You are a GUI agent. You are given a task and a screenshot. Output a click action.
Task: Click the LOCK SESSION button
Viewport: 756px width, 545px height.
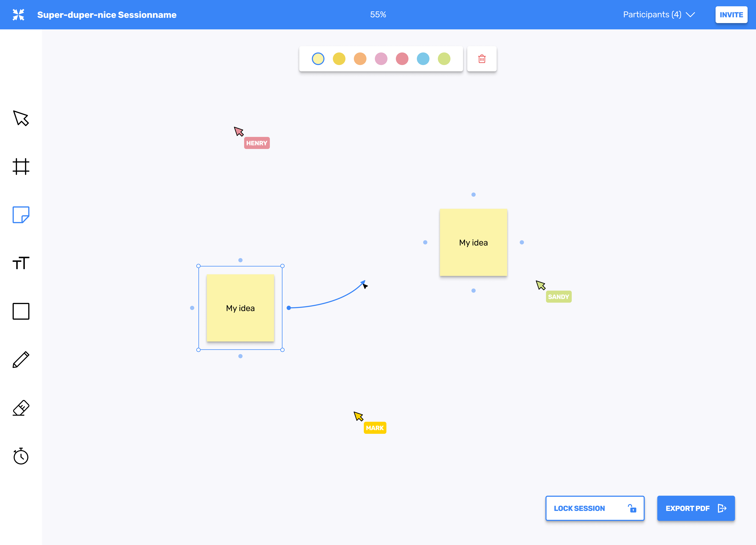pyautogui.click(x=595, y=508)
